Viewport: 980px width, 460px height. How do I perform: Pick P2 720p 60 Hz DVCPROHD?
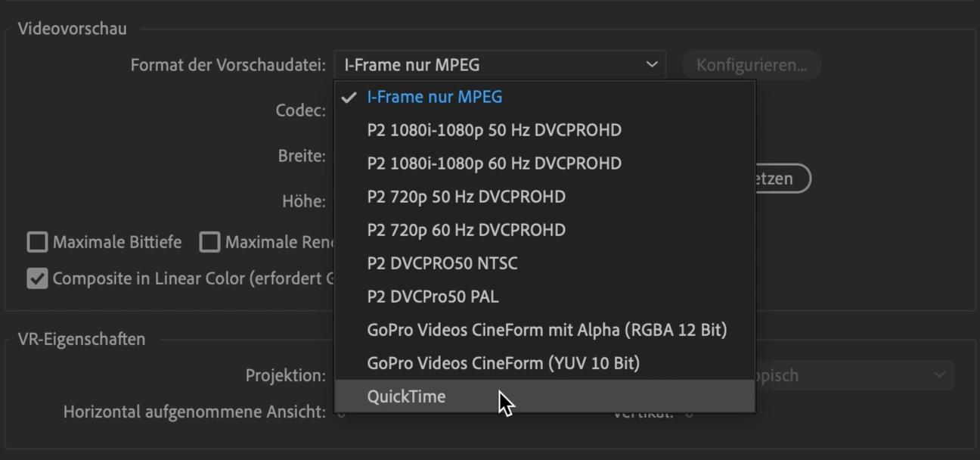pos(466,230)
